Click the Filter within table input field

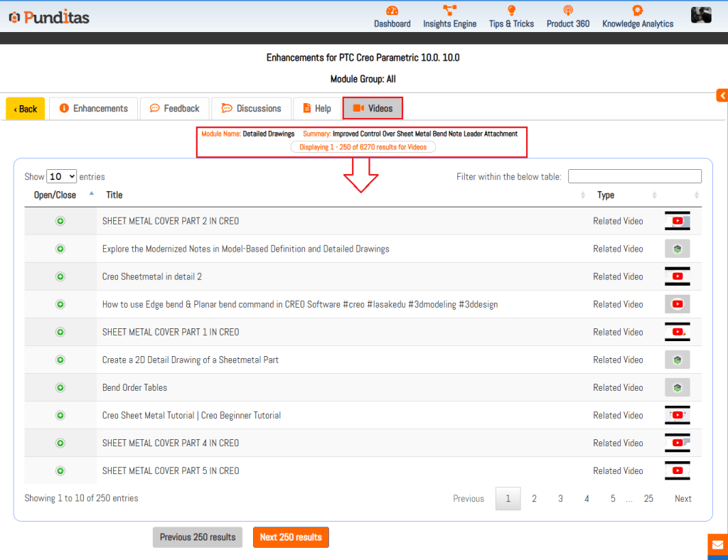tap(634, 176)
